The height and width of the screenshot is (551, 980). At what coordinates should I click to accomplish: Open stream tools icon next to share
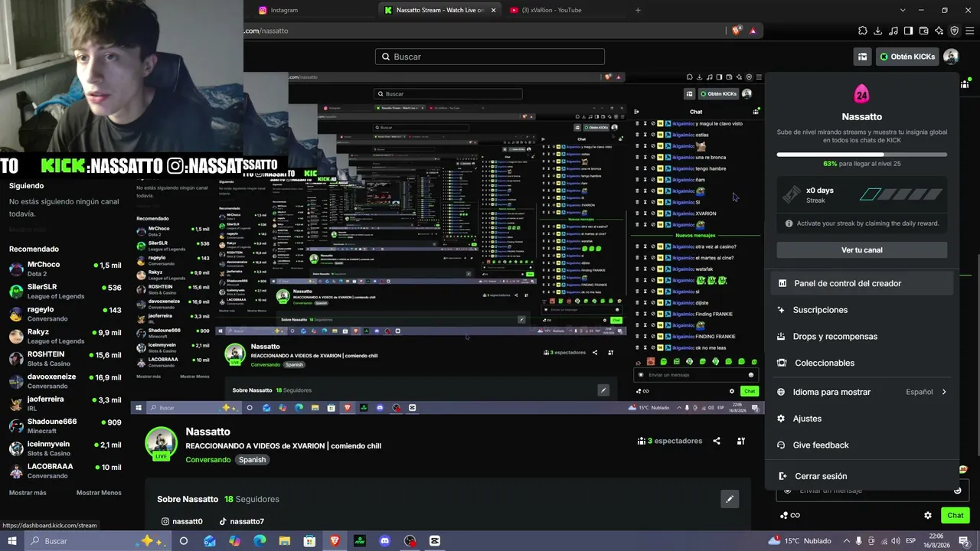coord(741,441)
